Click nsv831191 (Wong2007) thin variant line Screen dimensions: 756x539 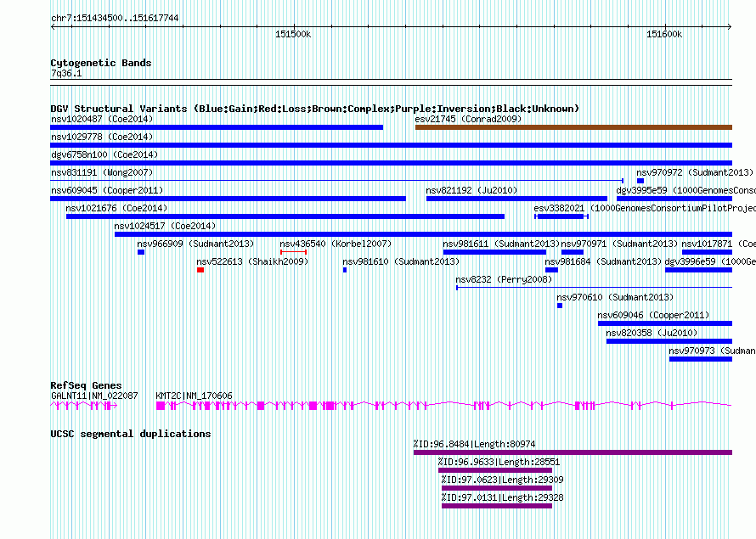[x=336, y=181]
